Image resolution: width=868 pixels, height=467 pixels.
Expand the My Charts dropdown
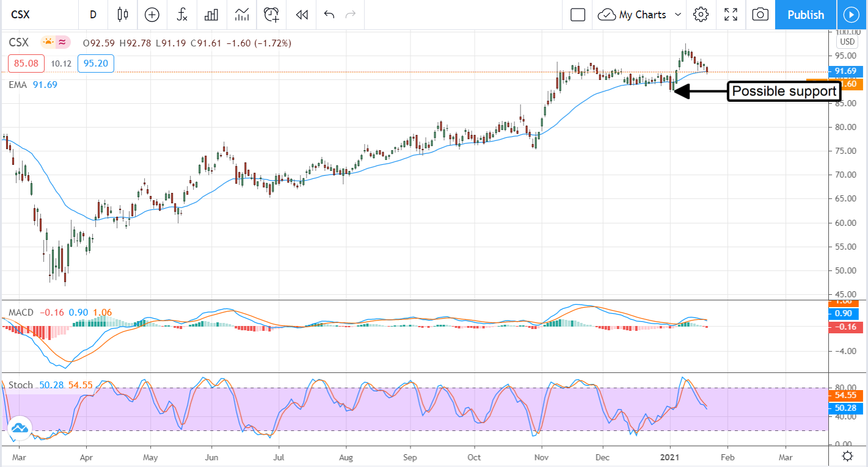click(x=640, y=15)
